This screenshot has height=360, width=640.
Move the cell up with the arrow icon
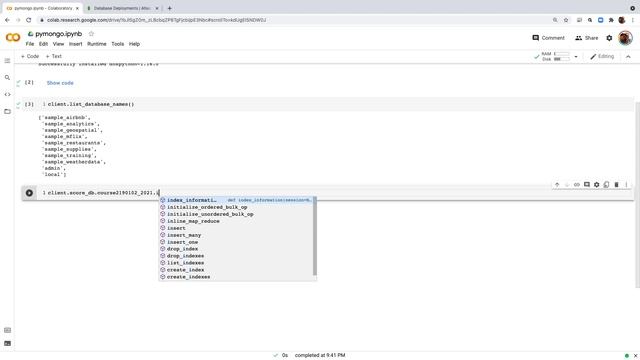click(x=557, y=185)
